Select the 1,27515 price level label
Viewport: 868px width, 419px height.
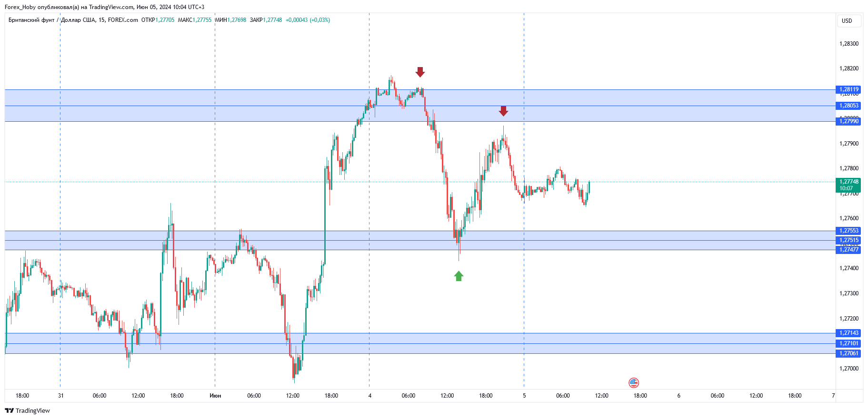click(x=848, y=240)
